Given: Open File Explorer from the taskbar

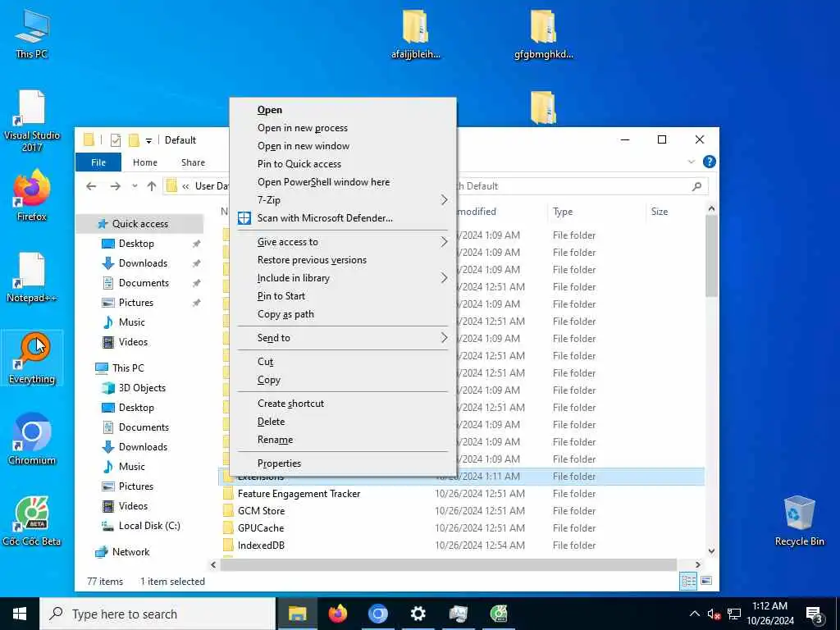Looking at the screenshot, I should [x=297, y=614].
